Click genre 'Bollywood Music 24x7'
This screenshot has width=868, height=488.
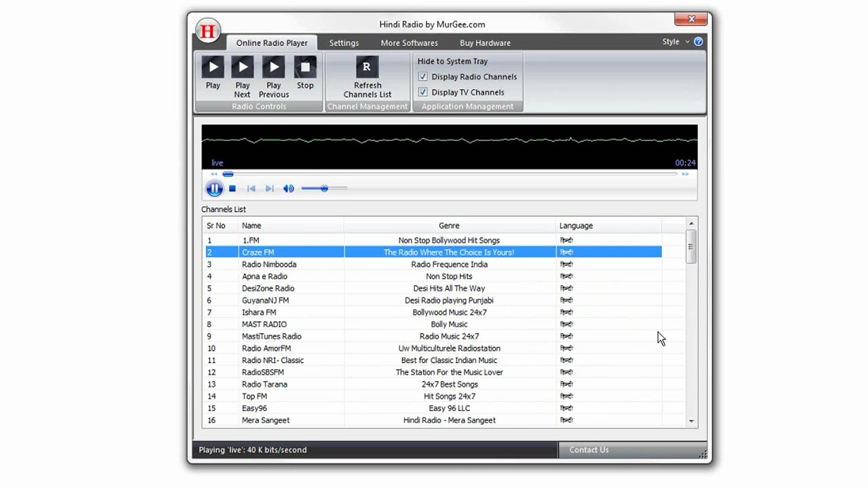(x=449, y=312)
